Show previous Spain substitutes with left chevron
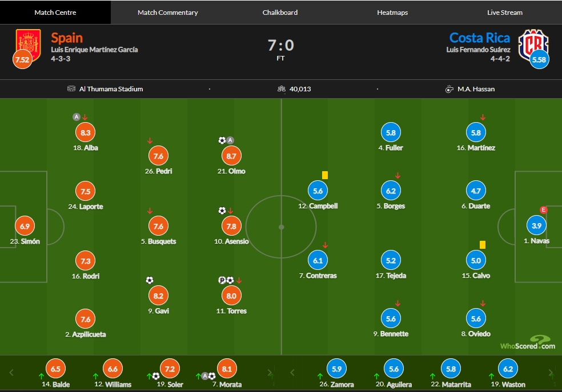 point(11,373)
